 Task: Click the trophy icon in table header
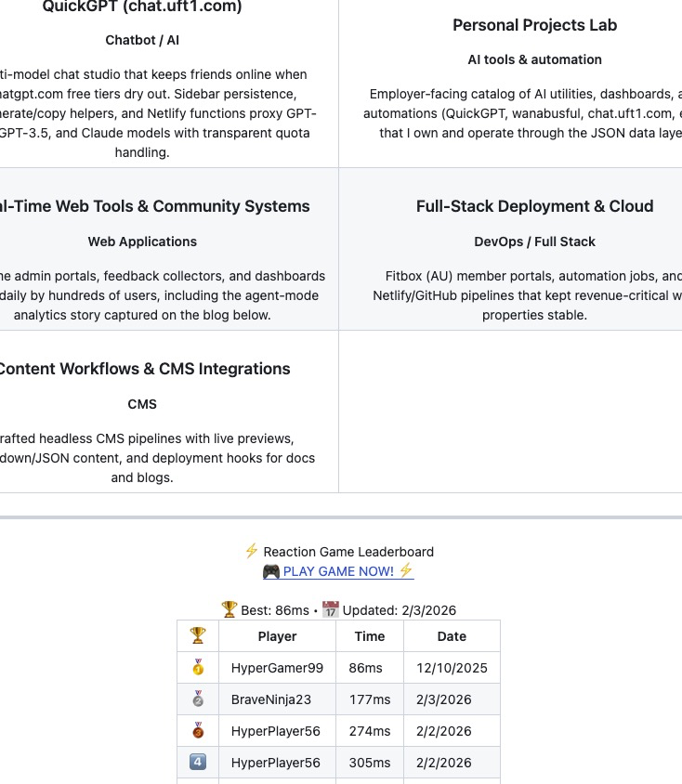(198, 636)
